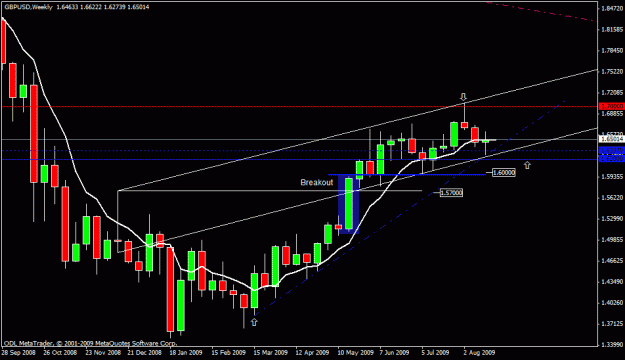
Task: Click the 1.84720 price axis label
Action: tap(613, 8)
